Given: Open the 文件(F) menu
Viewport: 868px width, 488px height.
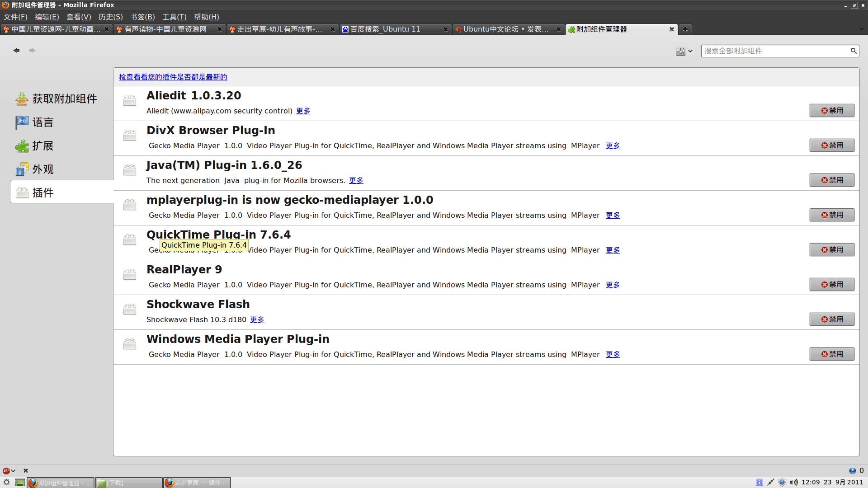Looking at the screenshot, I should point(15,17).
